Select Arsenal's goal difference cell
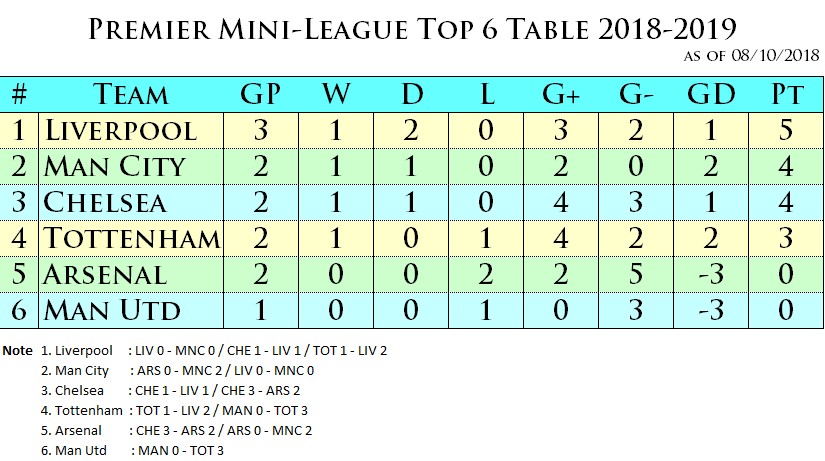The width and height of the screenshot is (825, 461). [711, 274]
